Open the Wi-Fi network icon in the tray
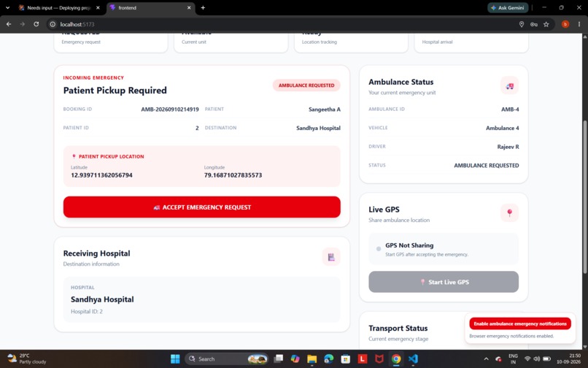Viewport: 588px width, 368px height. tap(527, 359)
